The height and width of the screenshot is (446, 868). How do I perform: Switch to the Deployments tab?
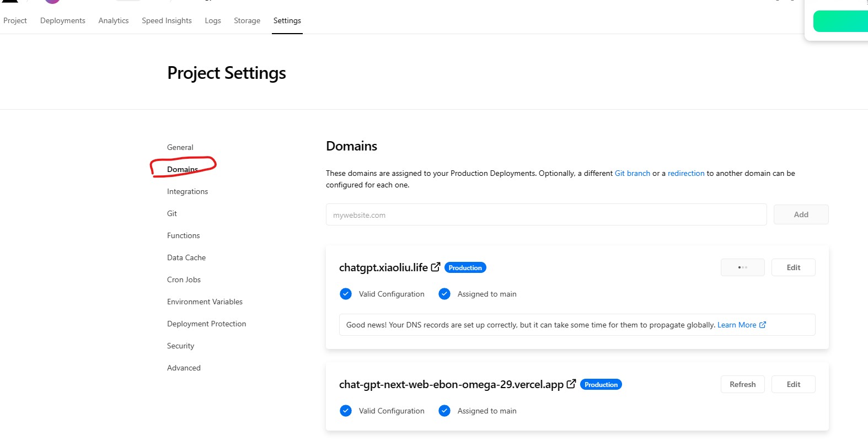pos(63,20)
